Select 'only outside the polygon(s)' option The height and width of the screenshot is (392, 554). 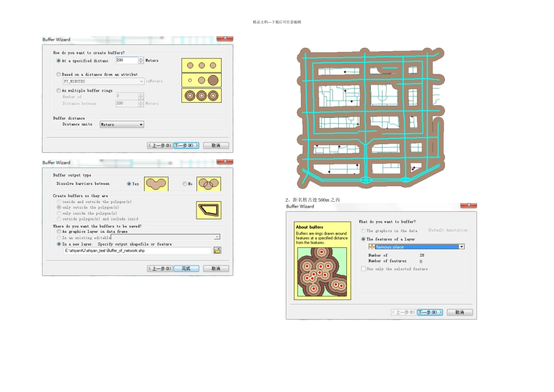click(x=59, y=208)
